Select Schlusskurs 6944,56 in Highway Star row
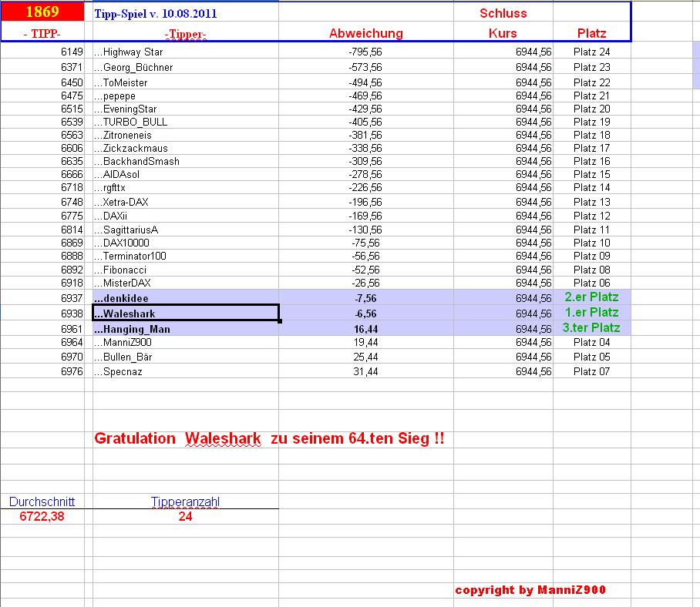Viewport: 700px width, 607px height. pyautogui.click(x=533, y=52)
